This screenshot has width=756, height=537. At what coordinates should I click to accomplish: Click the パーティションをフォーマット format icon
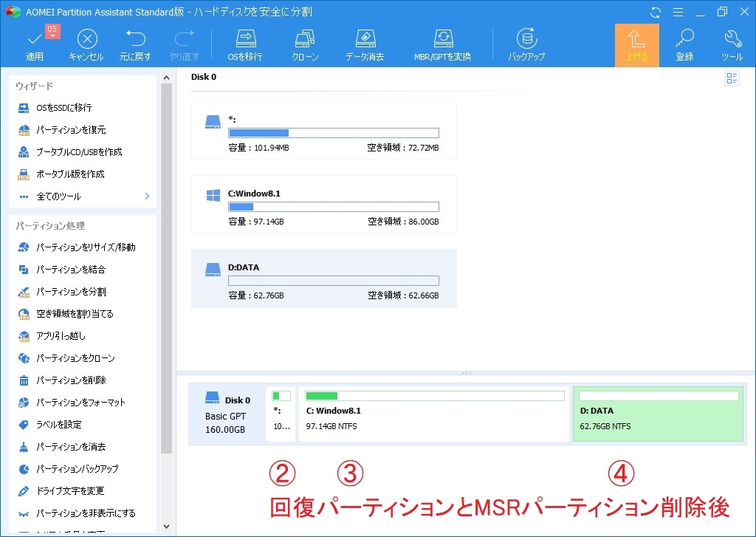(24, 403)
